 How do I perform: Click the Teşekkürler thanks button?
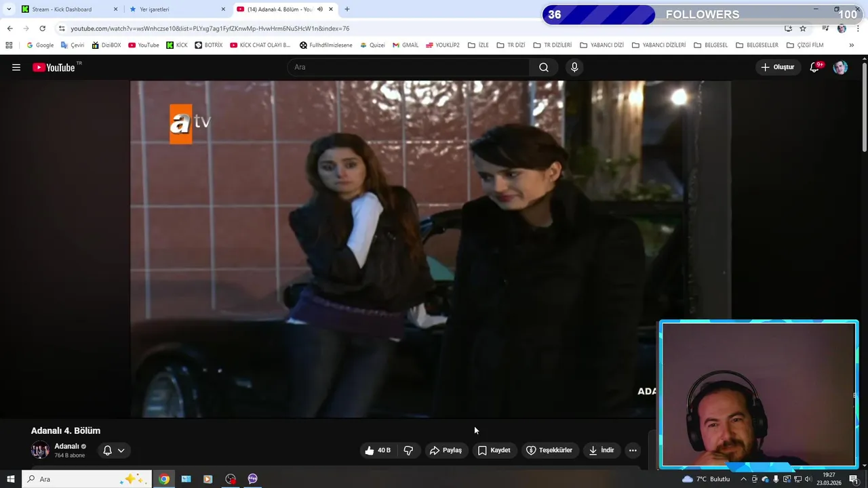[549, 450]
